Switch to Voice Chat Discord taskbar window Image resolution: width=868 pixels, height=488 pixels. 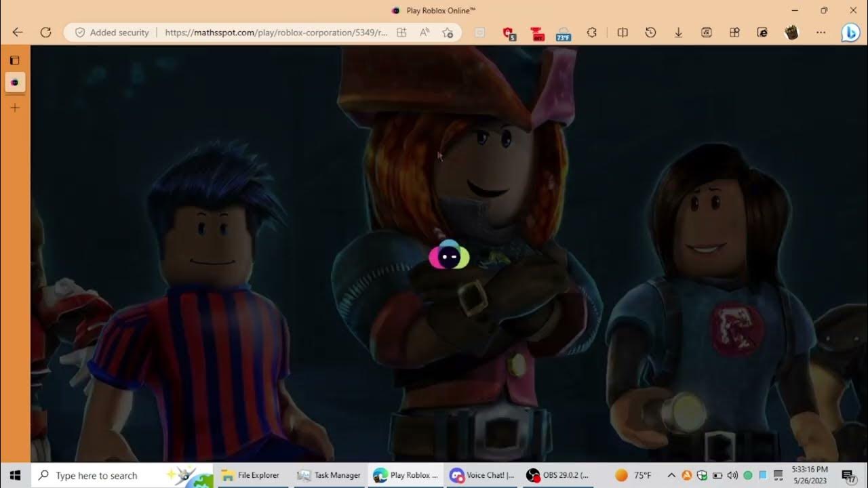click(x=482, y=475)
